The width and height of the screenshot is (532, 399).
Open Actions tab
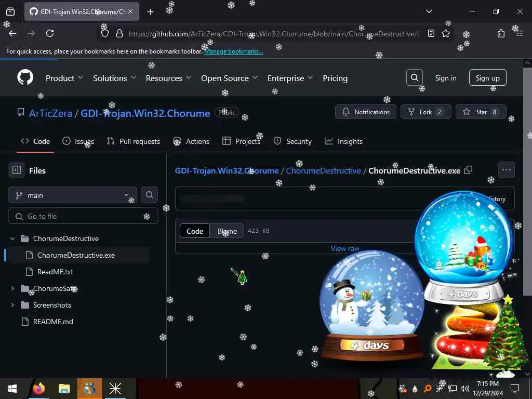[191, 141]
